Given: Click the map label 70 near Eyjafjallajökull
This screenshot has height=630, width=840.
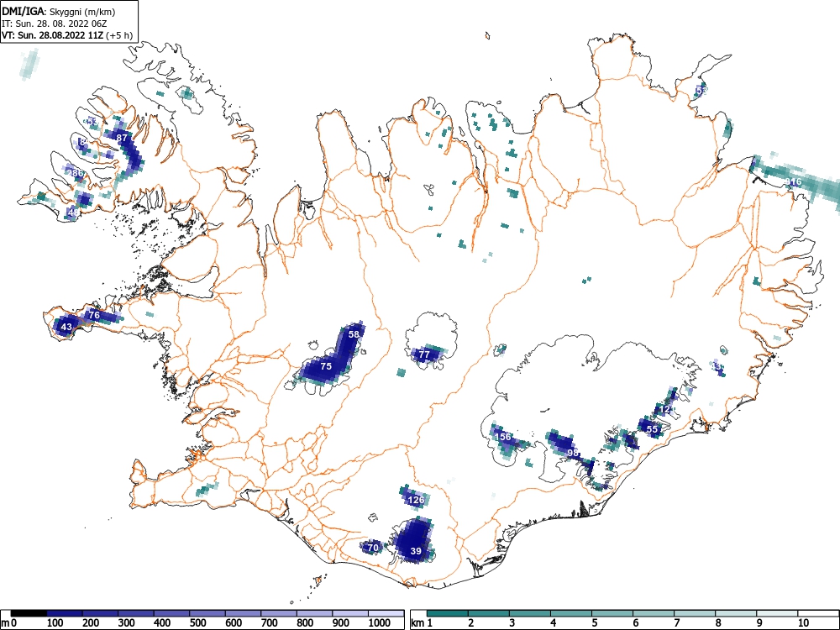Looking at the screenshot, I should click(373, 548).
